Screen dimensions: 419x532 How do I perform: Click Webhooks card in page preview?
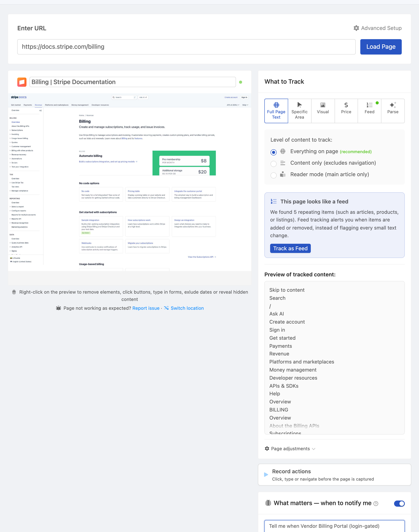tap(101, 246)
